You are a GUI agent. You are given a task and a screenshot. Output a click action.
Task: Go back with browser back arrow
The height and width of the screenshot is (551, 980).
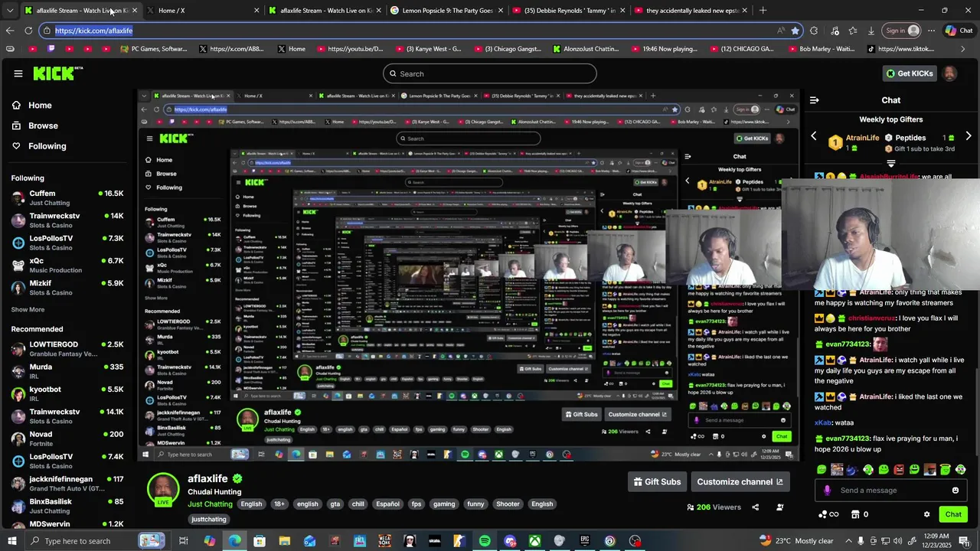(9, 31)
